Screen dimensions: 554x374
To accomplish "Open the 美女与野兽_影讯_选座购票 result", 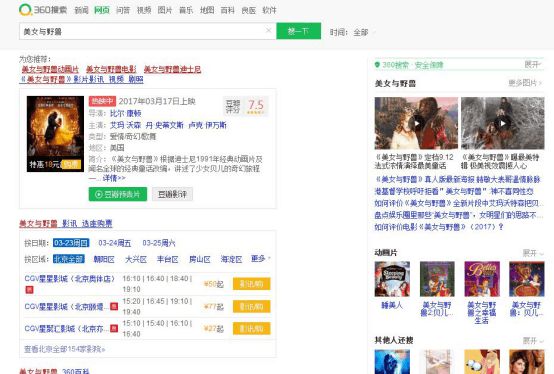I will pyautogui.click(x=66, y=224).
